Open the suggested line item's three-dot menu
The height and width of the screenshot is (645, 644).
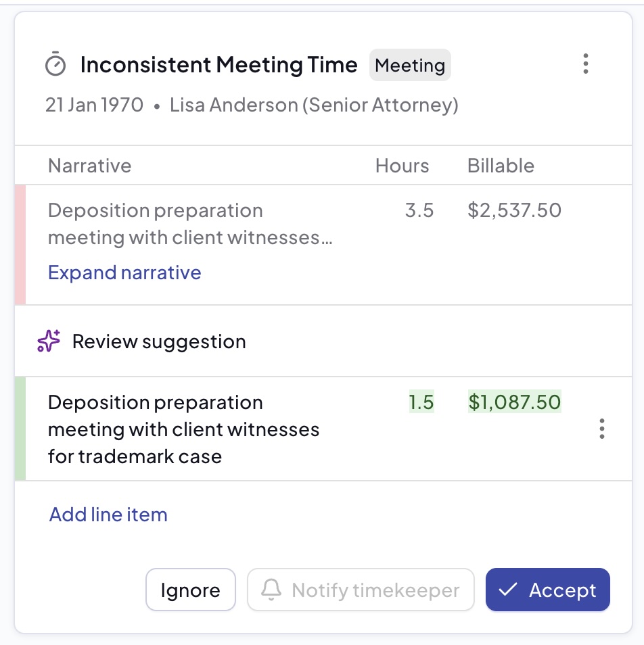pos(601,429)
